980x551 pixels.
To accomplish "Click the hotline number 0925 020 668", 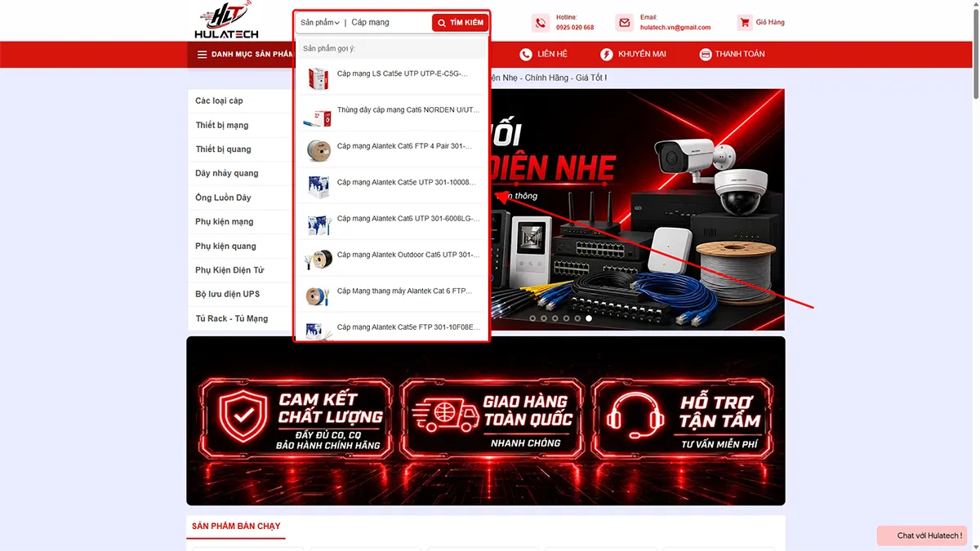I will [x=575, y=28].
